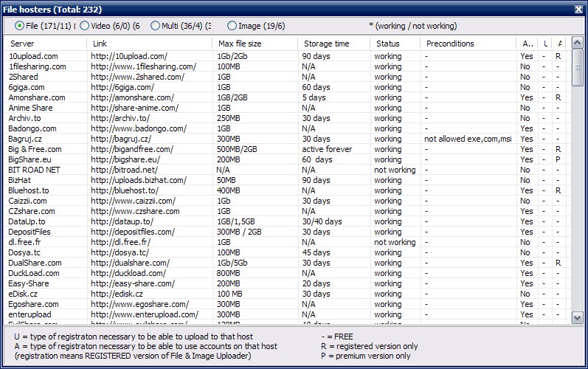Click the '20 days' storage time cell
Screen dimensions: 588x369
coord(316,283)
